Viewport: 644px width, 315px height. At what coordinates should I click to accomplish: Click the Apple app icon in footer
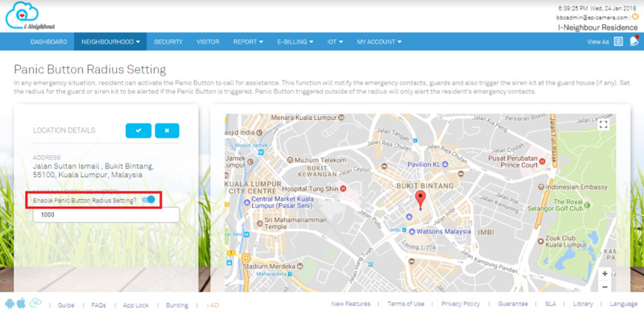click(x=21, y=304)
